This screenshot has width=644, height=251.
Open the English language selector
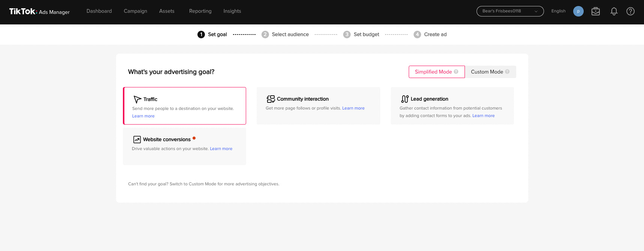(558, 11)
